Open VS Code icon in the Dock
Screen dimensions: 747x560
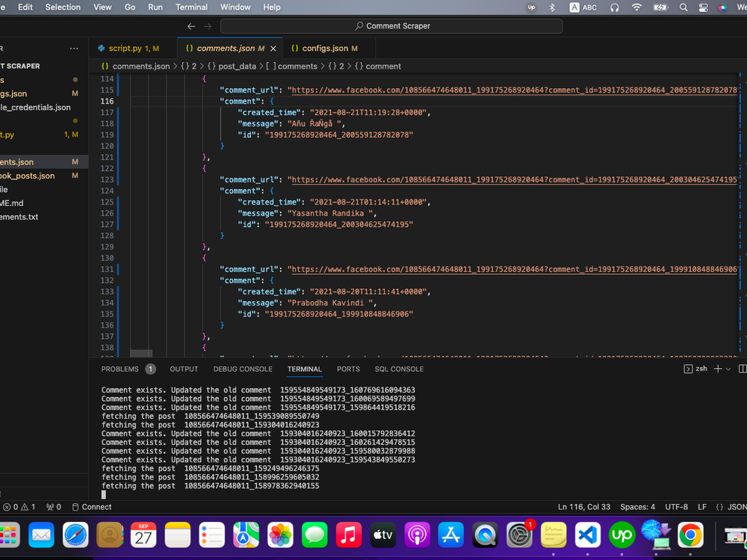click(x=587, y=535)
